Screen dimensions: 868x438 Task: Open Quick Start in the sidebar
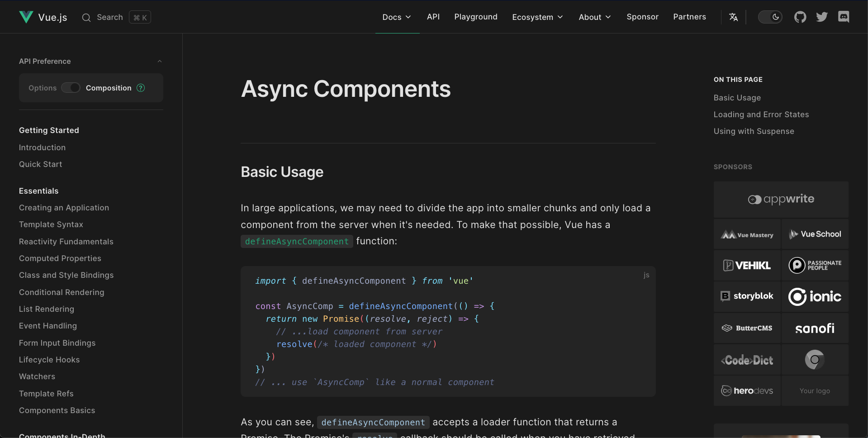[x=41, y=164]
